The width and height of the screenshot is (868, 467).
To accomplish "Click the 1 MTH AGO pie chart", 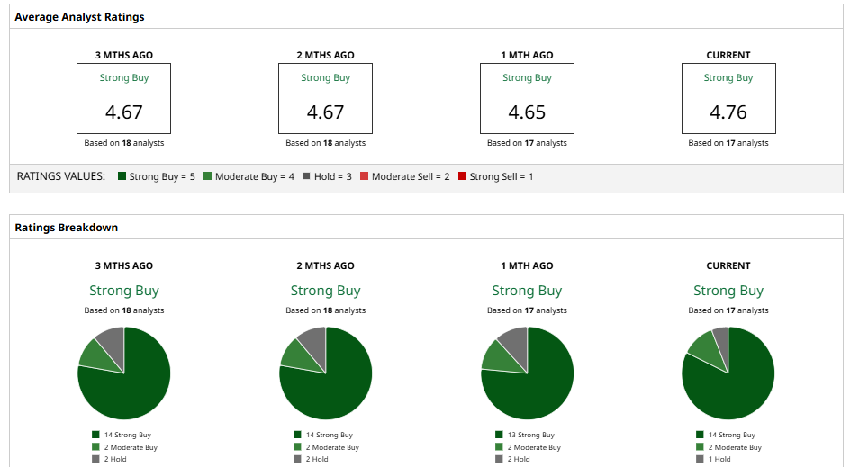I will tap(527, 373).
